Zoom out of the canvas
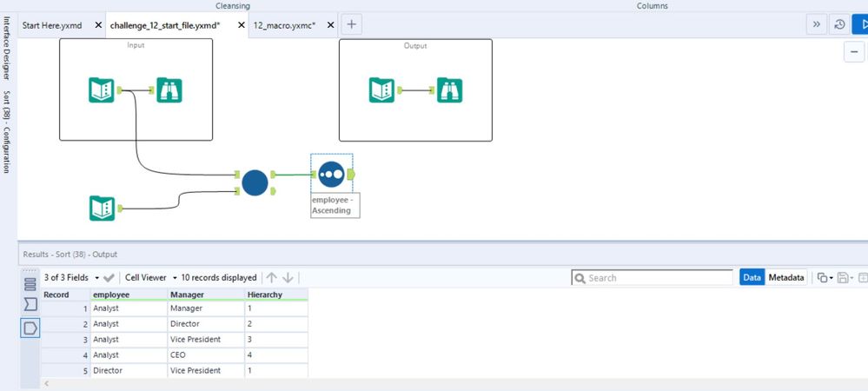Viewport: 868px width, 391px height. [x=854, y=51]
